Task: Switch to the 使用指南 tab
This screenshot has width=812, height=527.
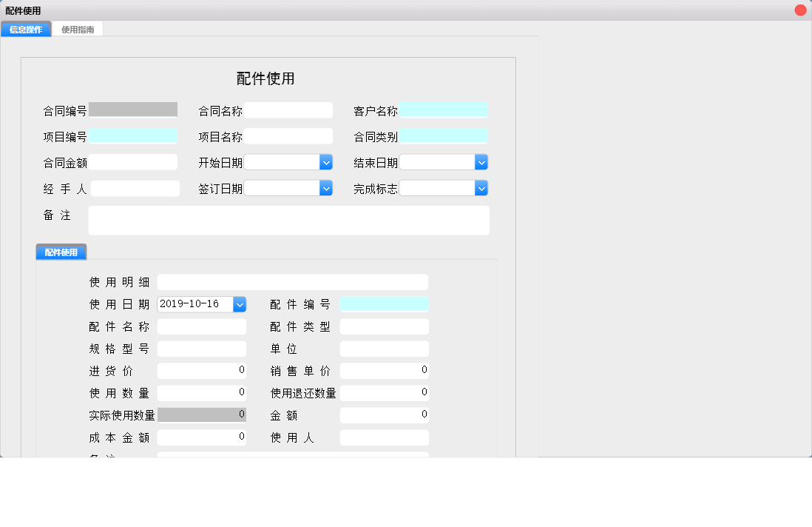Action: (x=78, y=28)
